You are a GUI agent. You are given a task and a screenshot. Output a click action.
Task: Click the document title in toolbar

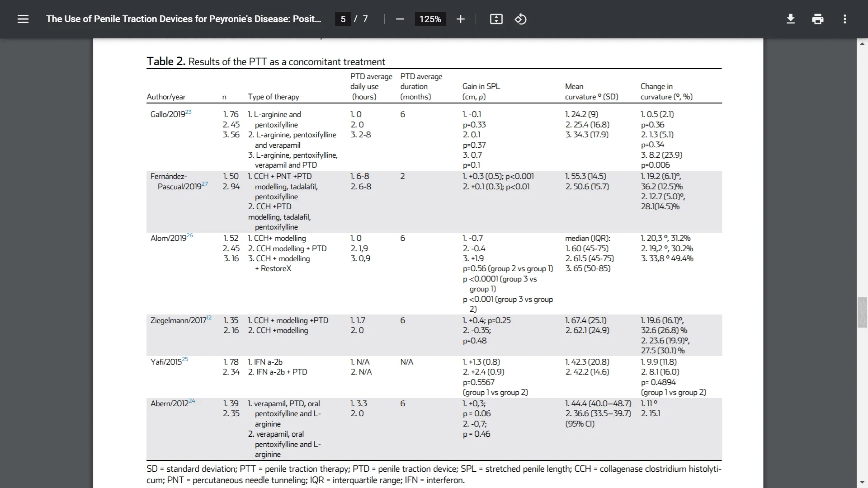click(x=184, y=19)
